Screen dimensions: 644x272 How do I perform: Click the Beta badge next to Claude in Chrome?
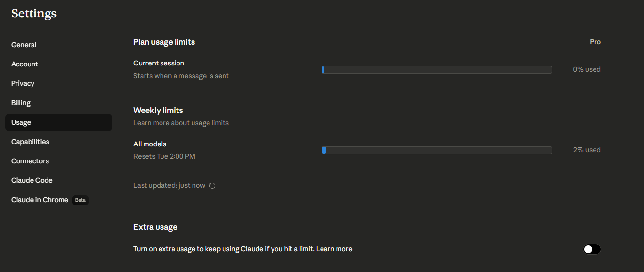[x=80, y=200]
